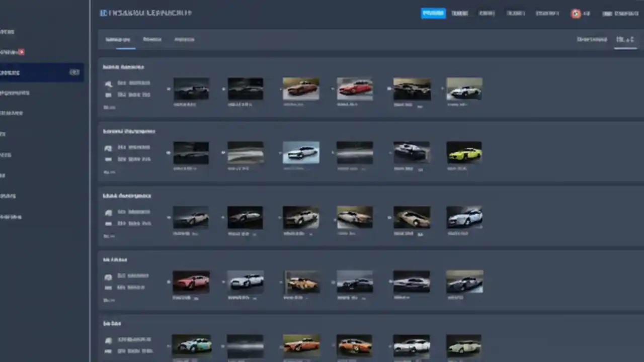Click the brand logo icon in the first collection row
644x362 pixels.
[108, 83]
